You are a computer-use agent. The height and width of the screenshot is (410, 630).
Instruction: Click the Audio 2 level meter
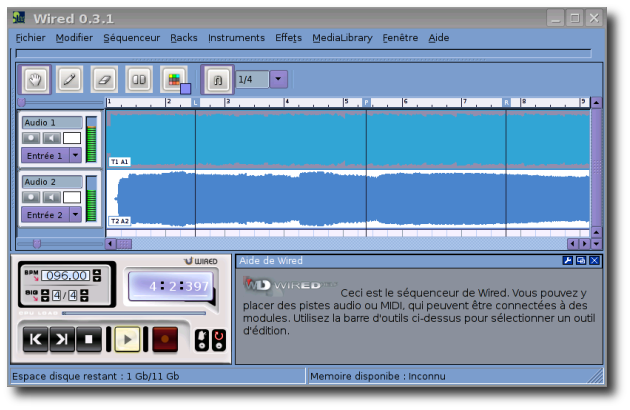click(91, 199)
